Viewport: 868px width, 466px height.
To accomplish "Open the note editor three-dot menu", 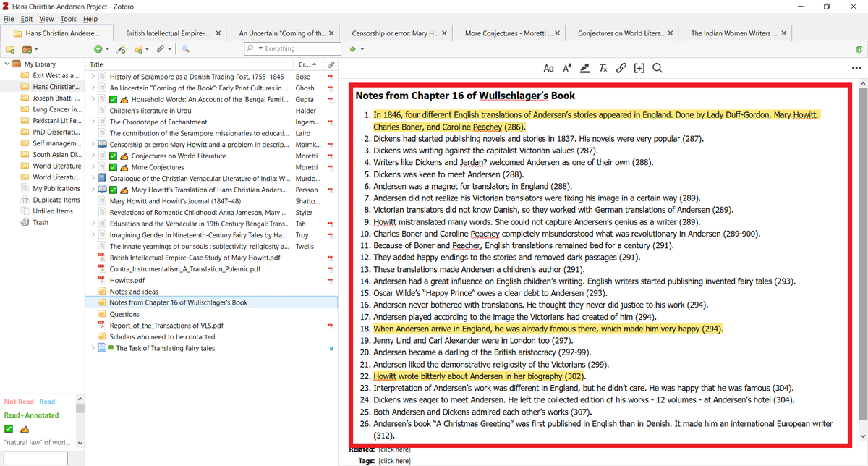I will pyautogui.click(x=857, y=68).
